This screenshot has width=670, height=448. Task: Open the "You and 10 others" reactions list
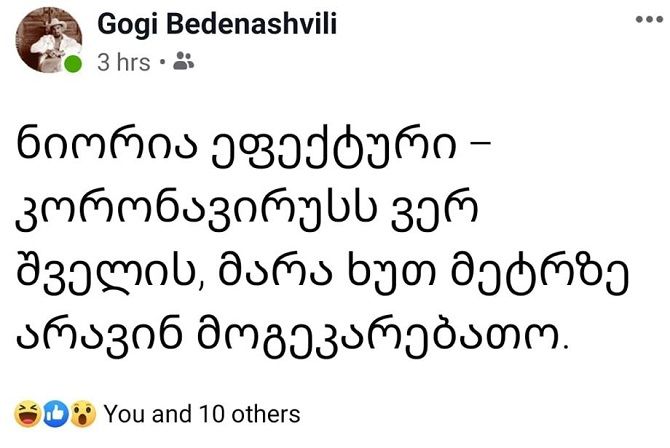(x=201, y=412)
